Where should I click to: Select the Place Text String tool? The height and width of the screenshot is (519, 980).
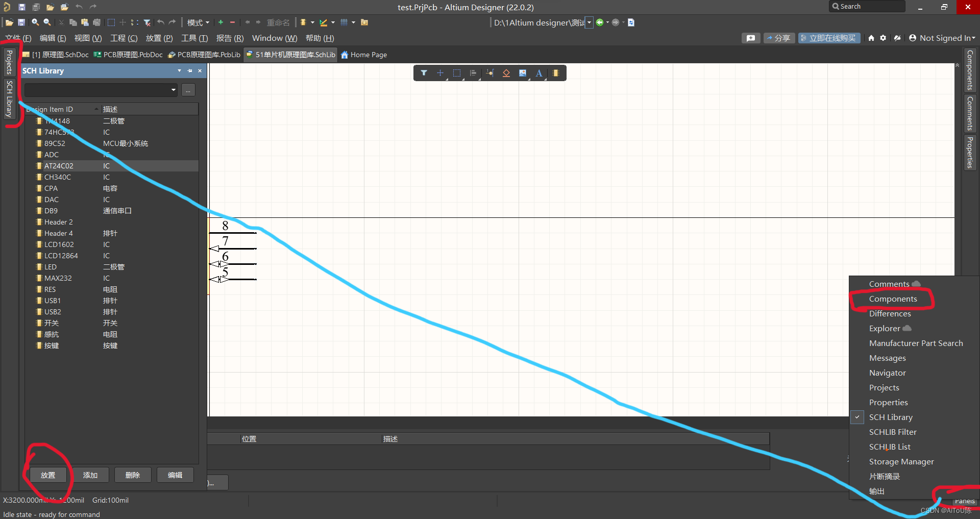(x=538, y=73)
